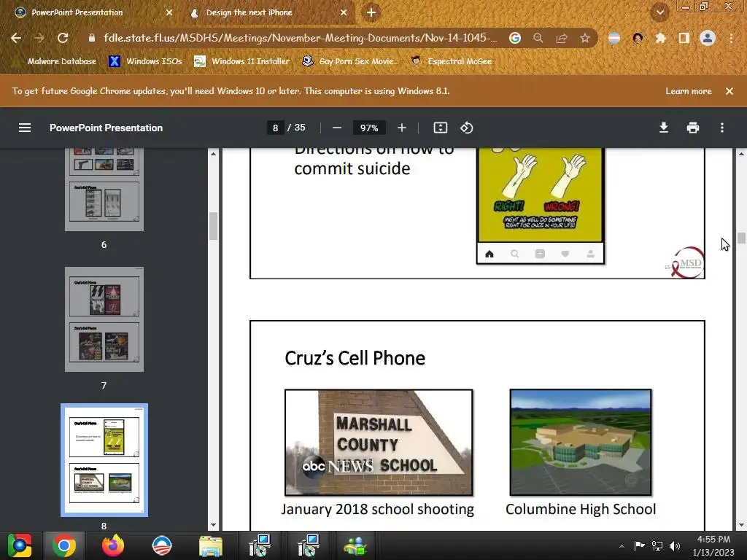Screen dimensions: 747x560
Task: Click the Marshall County School image
Action: pyautogui.click(x=379, y=443)
